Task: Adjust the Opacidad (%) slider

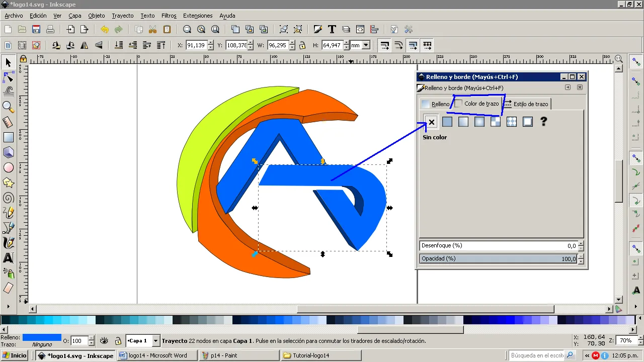Action: pos(499,258)
